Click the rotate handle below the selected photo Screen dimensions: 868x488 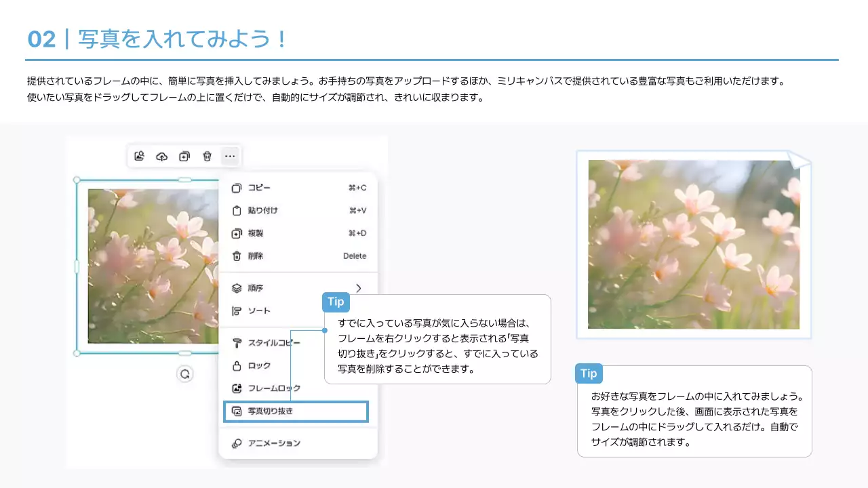tap(185, 373)
